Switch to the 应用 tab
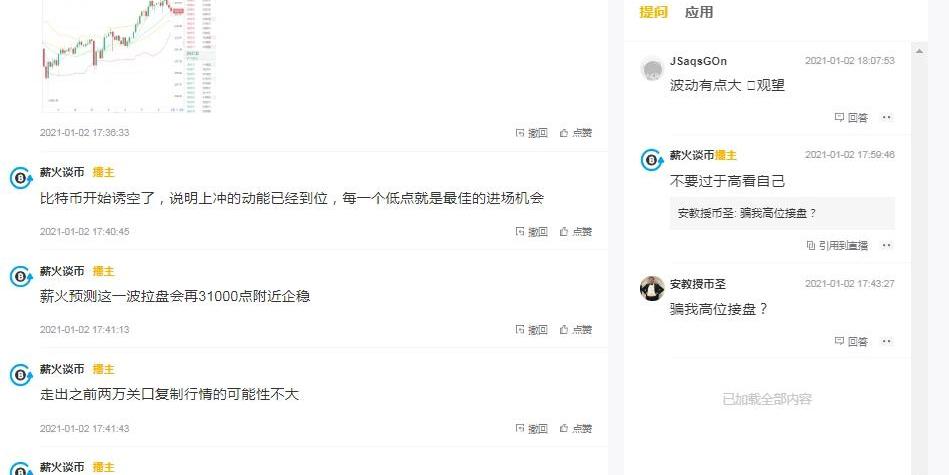The image size is (949, 475). pos(699,13)
